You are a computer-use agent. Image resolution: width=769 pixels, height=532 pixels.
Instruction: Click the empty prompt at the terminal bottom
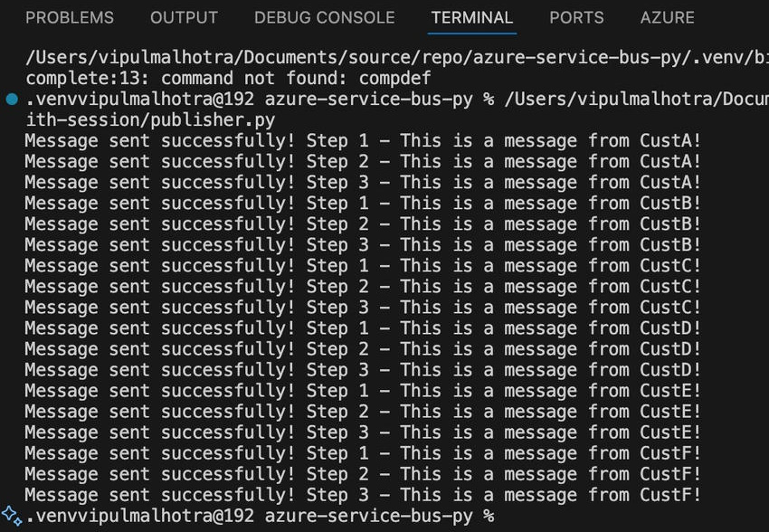pos(260,516)
